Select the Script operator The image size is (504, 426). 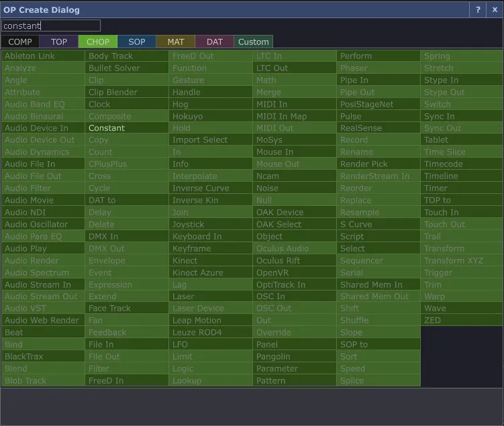(x=379, y=236)
